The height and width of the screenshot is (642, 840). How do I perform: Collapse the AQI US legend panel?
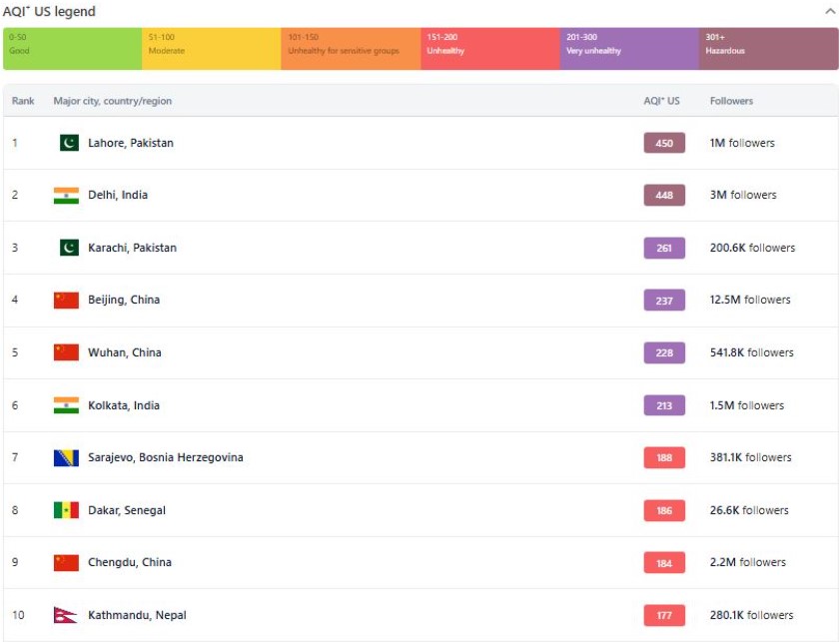(829, 11)
